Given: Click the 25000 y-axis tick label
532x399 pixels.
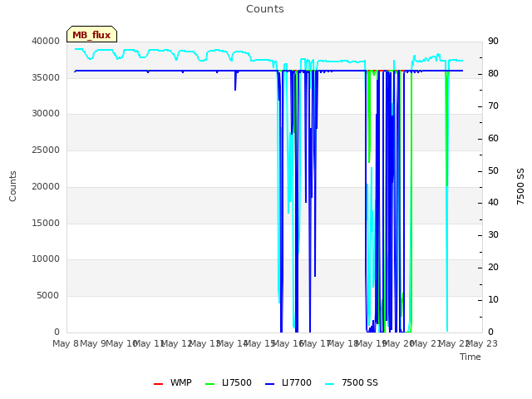Looking at the screenshot, I should pos(46,150).
